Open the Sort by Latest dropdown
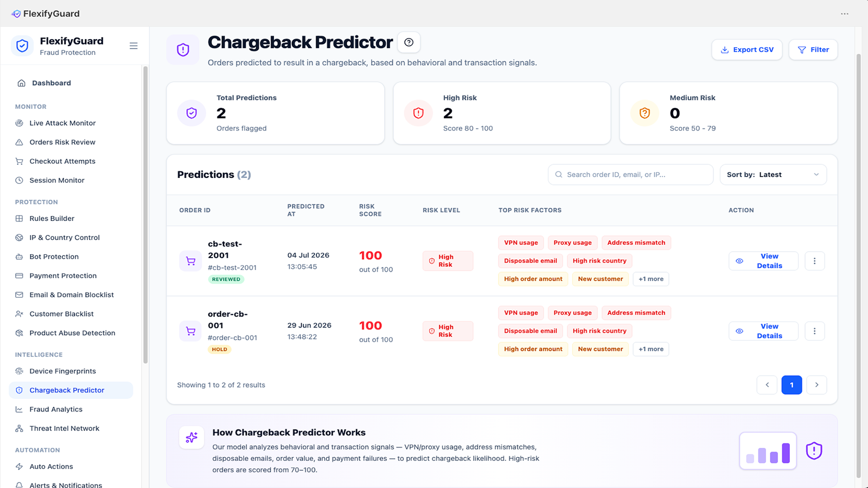Screen dimensions: 868x488 point(773,175)
